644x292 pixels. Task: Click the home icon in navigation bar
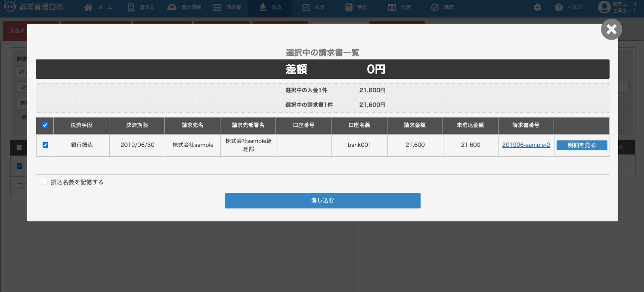click(88, 7)
